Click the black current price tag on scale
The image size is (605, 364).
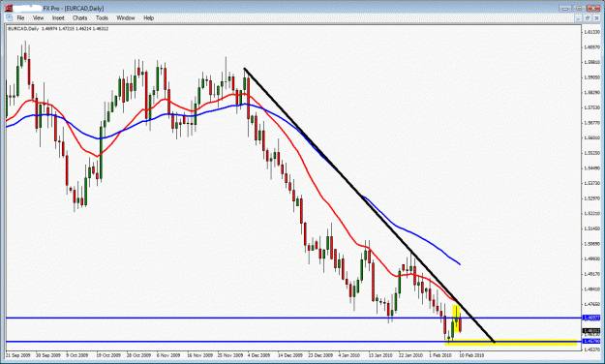click(591, 331)
